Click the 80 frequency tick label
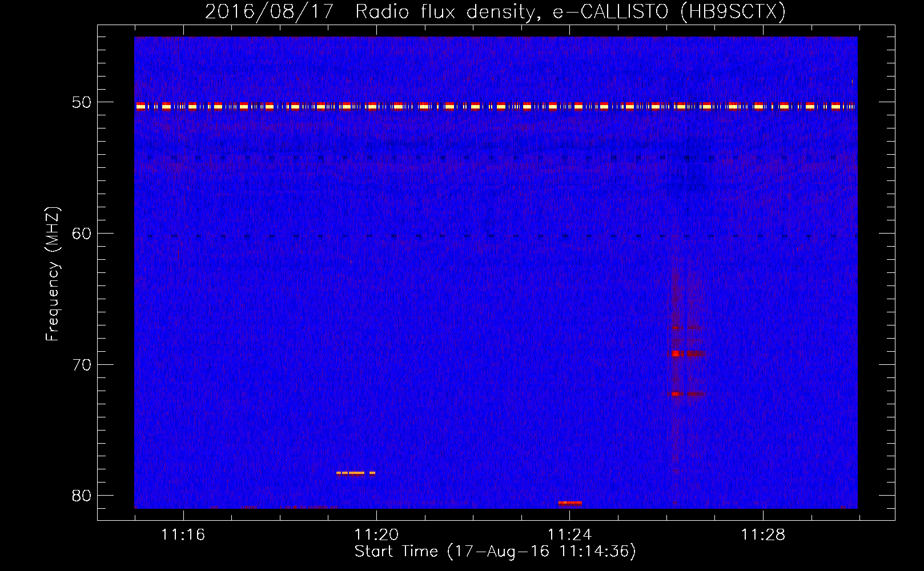 click(x=82, y=496)
